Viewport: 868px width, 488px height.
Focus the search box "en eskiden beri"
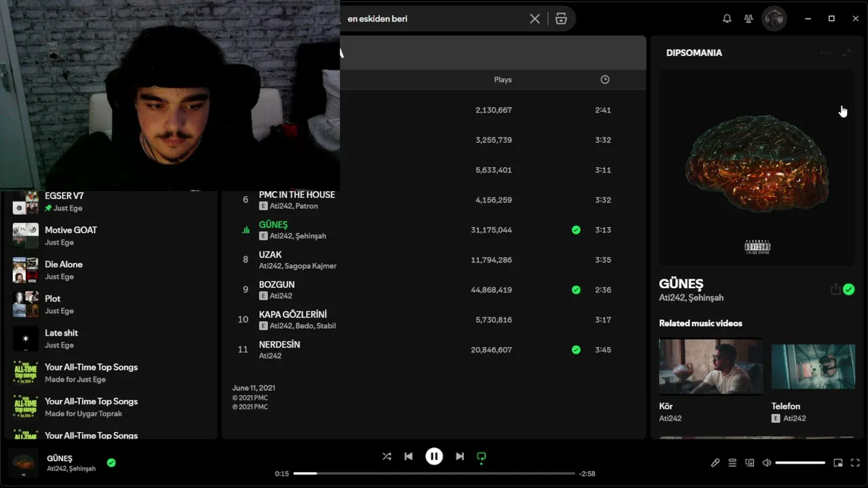click(434, 19)
